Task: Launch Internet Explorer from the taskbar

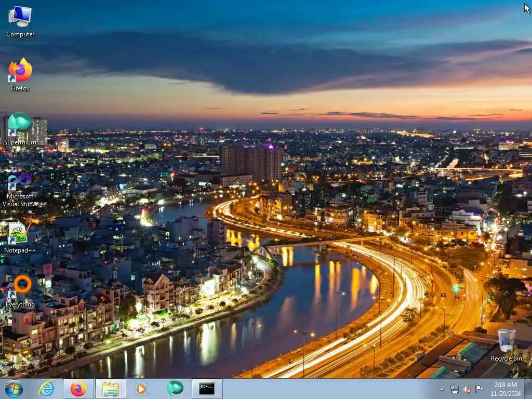Action: [x=46, y=389]
